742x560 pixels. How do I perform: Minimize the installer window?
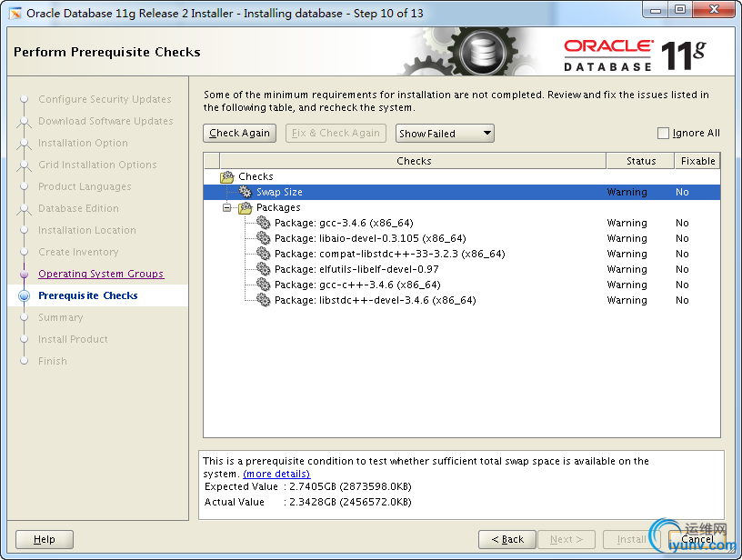pos(656,10)
